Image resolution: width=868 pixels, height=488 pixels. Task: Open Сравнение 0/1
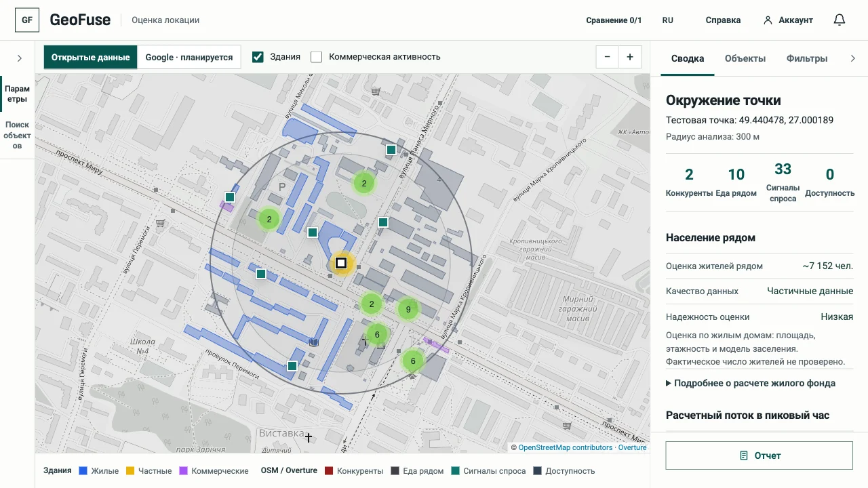click(x=614, y=20)
